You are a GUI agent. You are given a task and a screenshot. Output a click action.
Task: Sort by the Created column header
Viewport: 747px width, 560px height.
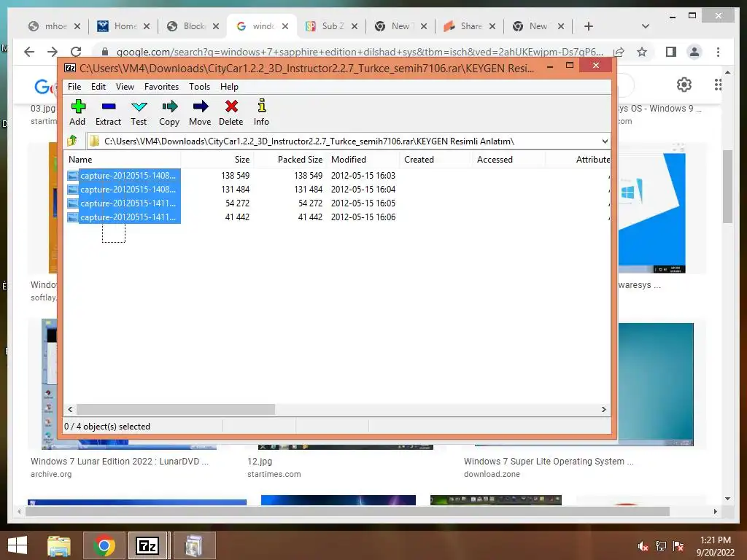coord(436,160)
